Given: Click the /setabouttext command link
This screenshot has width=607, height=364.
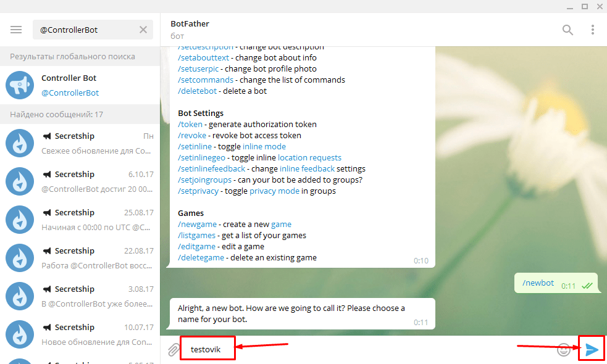Looking at the screenshot, I should click(x=204, y=57).
